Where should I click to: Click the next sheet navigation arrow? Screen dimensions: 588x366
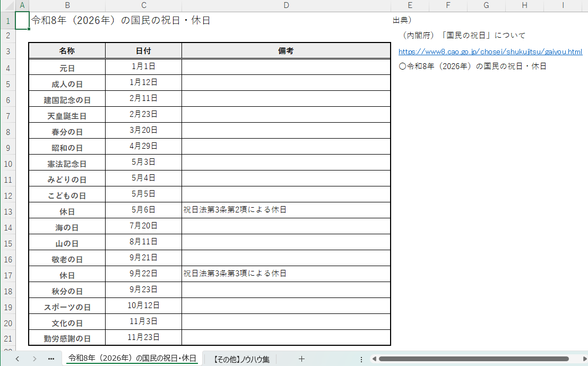[34, 359]
